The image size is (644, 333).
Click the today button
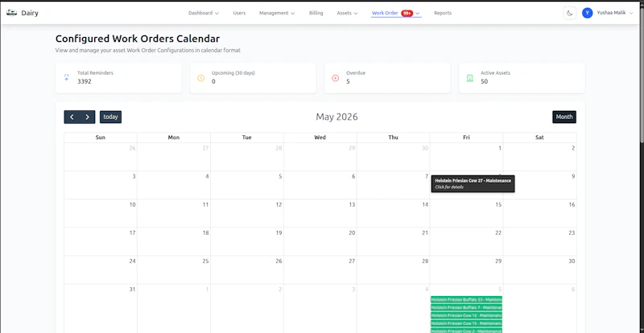point(110,117)
